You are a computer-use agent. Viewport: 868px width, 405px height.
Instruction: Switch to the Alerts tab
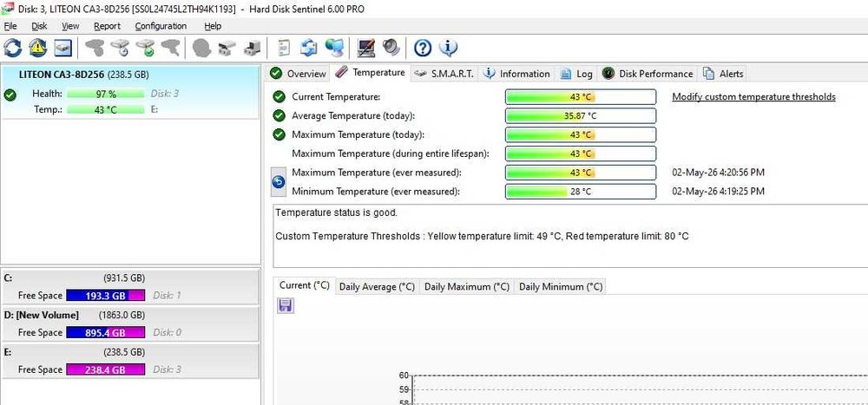[x=723, y=74]
